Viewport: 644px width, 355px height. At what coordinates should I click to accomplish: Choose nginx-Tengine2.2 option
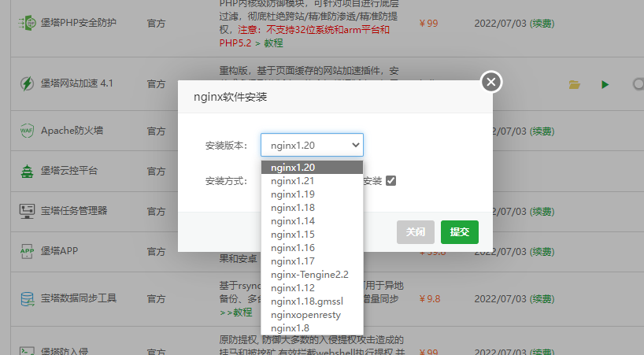[312, 275]
